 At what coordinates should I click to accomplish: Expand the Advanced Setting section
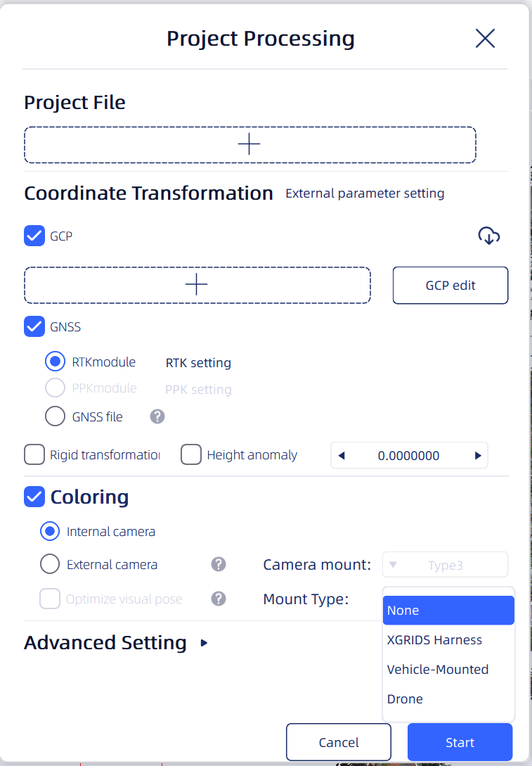pyautogui.click(x=204, y=643)
